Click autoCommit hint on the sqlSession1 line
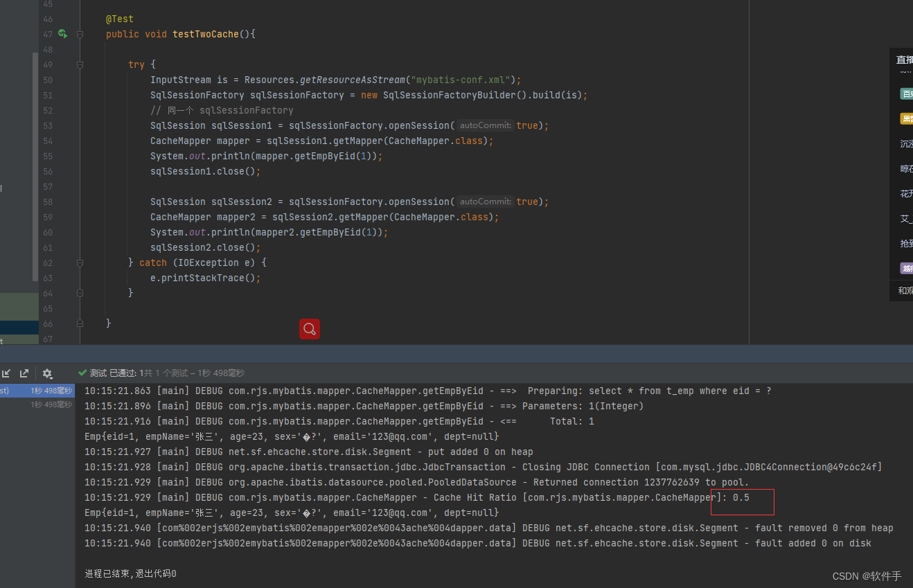913x588 pixels. [485, 125]
